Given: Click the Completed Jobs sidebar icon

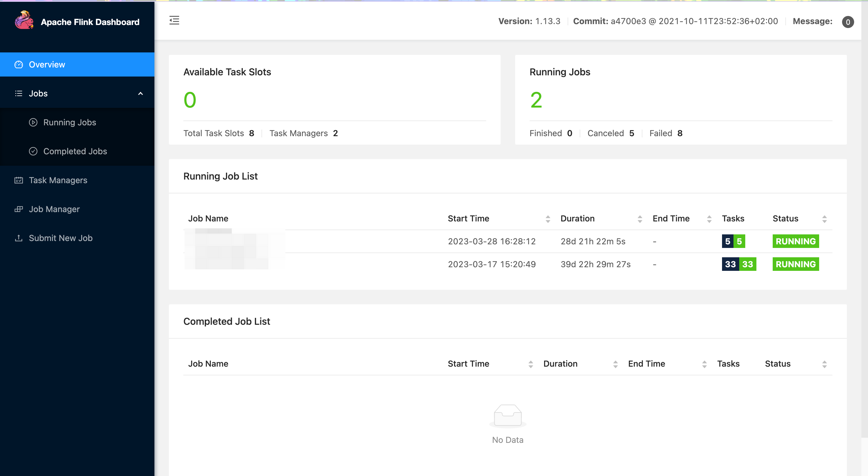Looking at the screenshot, I should click(33, 151).
